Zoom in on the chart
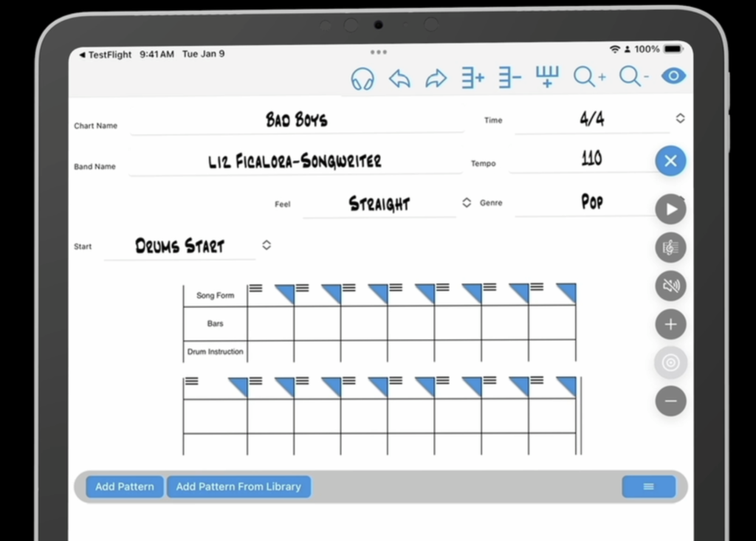Image resolution: width=756 pixels, height=541 pixels. [589, 77]
